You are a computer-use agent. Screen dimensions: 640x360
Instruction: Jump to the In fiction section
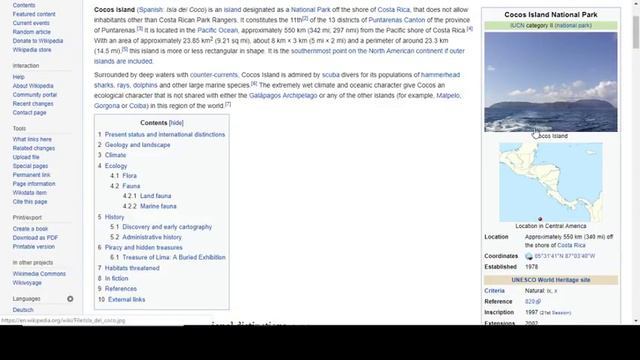point(116,278)
